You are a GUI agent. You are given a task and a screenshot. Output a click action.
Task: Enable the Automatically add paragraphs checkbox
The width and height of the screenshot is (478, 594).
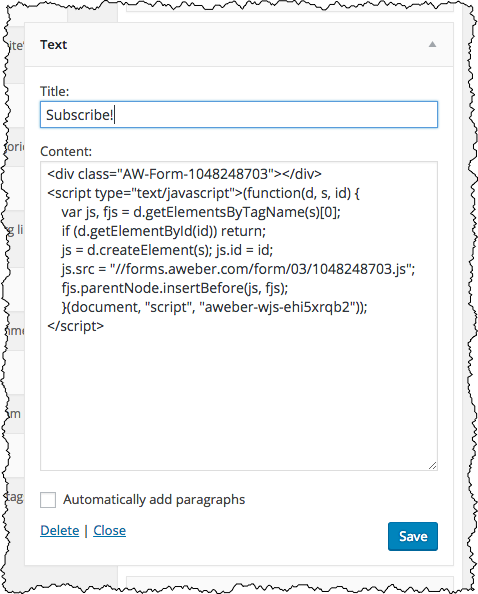pyautogui.click(x=48, y=500)
